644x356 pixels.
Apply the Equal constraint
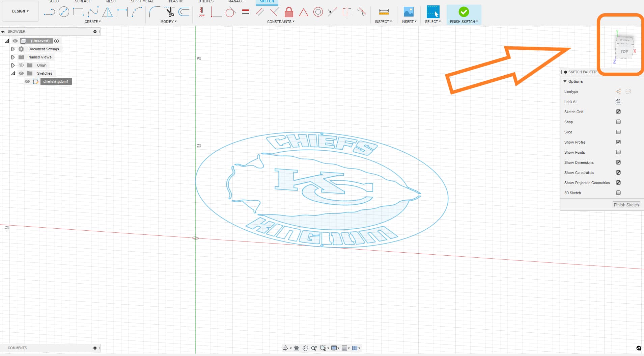tap(246, 12)
